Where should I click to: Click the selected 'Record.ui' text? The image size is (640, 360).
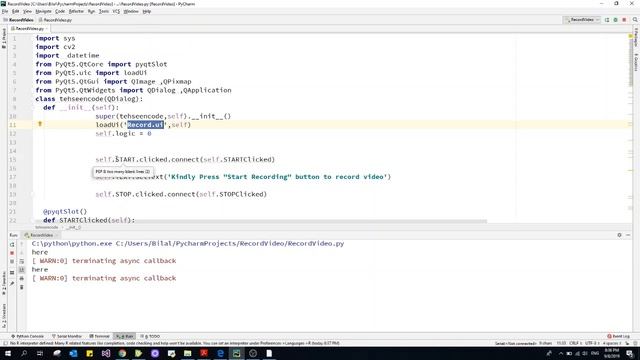point(145,125)
